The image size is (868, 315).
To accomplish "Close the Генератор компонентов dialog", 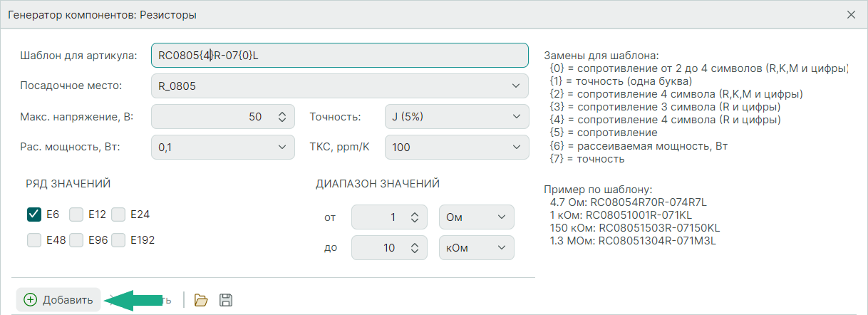I will [x=851, y=14].
